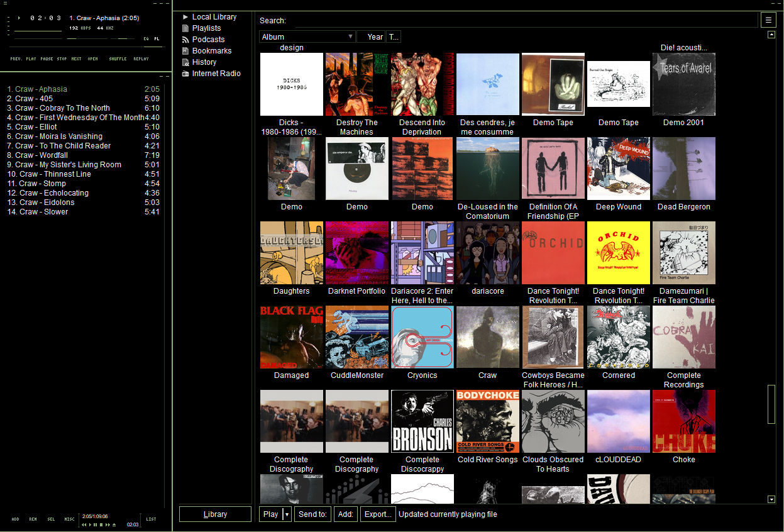Open Internet Radio in the sidebar

pos(216,74)
